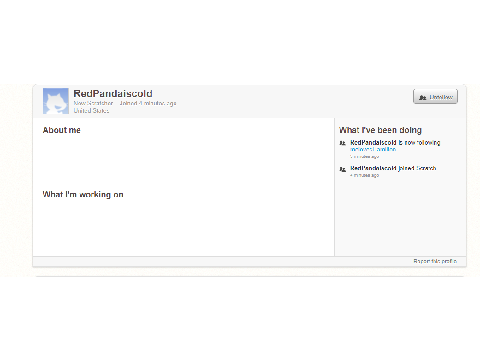480x360 pixels.
Task: Click the icon beside the 'now following' activity
Action: click(x=342, y=143)
